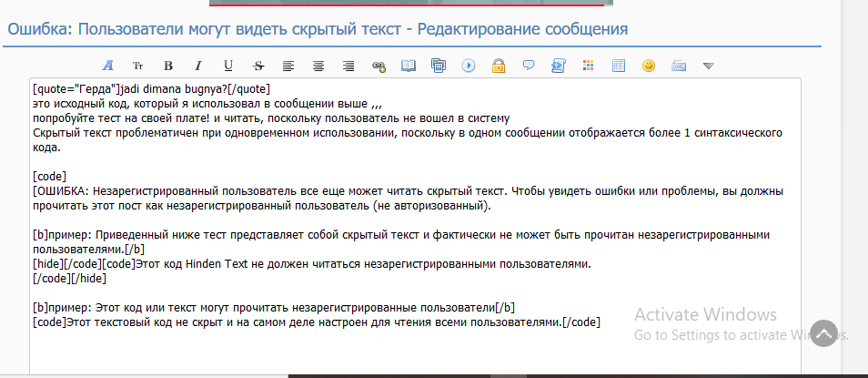Align text to the right
This screenshot has height=378, width=868.
point(348,66)
